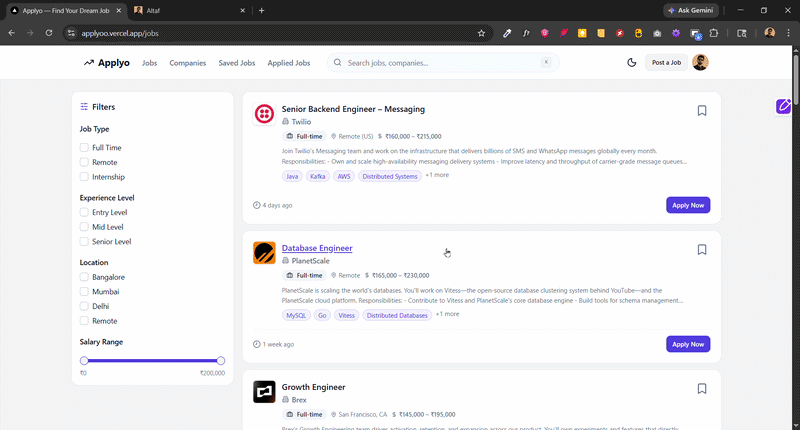Click Apply Now for Database Engineer
The height and width of the screenshot is (430, 800).
click(x=688, y=344)
